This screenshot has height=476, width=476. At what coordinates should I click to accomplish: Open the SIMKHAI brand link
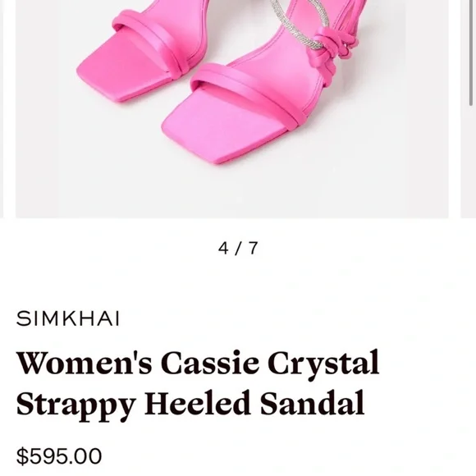pos(68,318)
